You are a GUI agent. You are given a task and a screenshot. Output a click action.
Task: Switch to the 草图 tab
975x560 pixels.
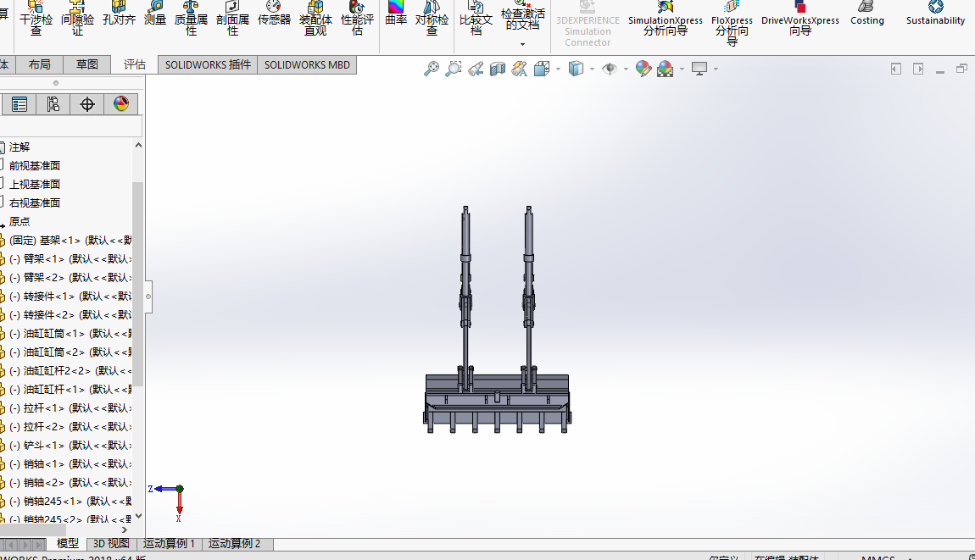tap(87, 64)
